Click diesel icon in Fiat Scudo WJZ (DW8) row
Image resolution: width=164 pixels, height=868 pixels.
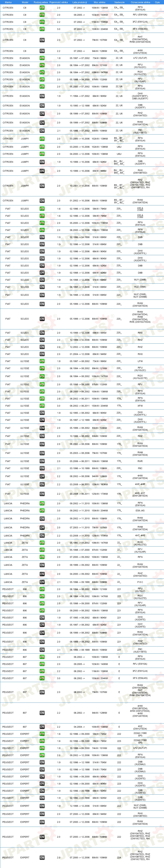pyautogui.click(x=42, y=287)
